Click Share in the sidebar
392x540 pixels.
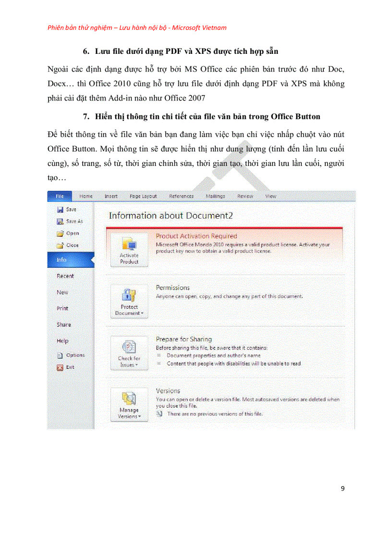coord(63,325)
